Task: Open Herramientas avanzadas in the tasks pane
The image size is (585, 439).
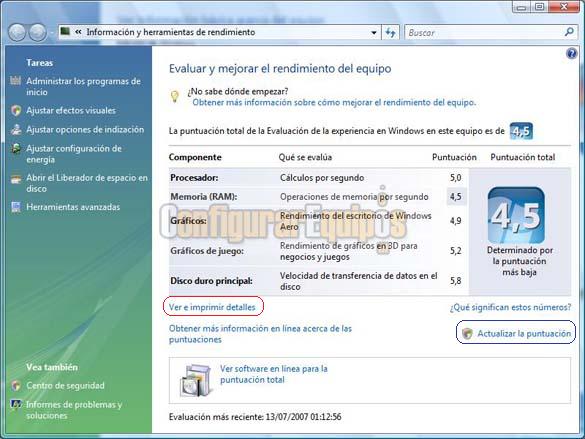Action: [73, 207]
